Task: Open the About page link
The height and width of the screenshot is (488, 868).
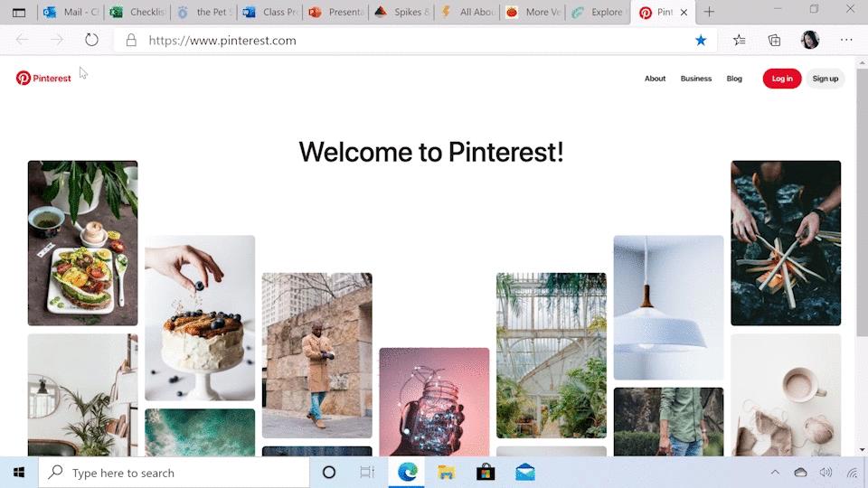Action: click(655, 79)
